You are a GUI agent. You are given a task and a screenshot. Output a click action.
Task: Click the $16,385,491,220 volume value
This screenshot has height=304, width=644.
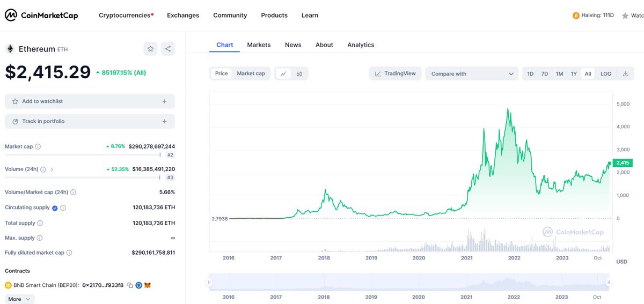pyautogui.click(x=153, y=169)
